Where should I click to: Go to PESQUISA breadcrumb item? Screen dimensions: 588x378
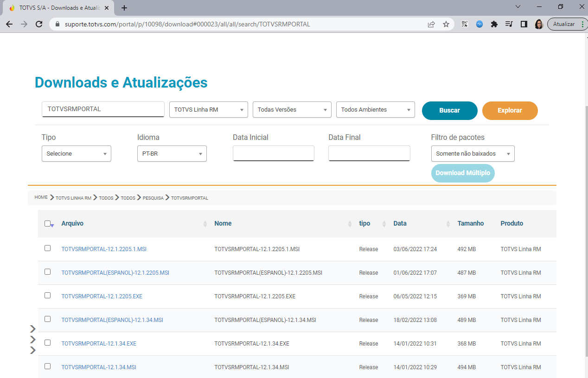(x=153, y=198)
